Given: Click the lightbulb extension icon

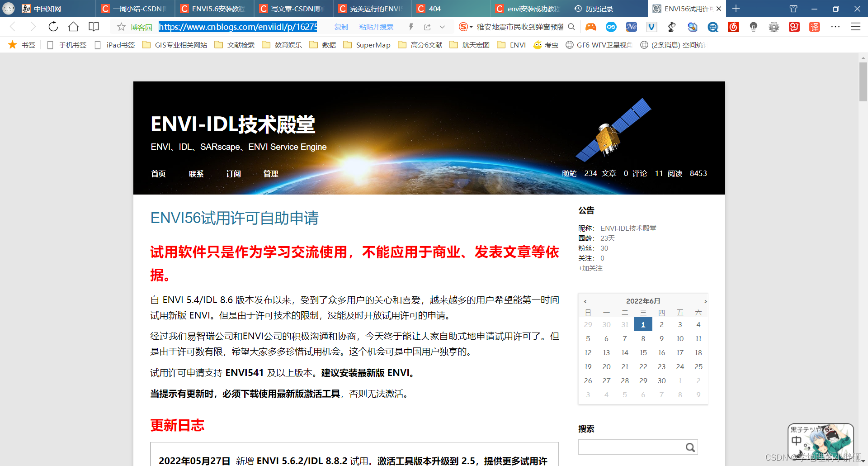Looking at the screenshot, I should click(753, 27).
